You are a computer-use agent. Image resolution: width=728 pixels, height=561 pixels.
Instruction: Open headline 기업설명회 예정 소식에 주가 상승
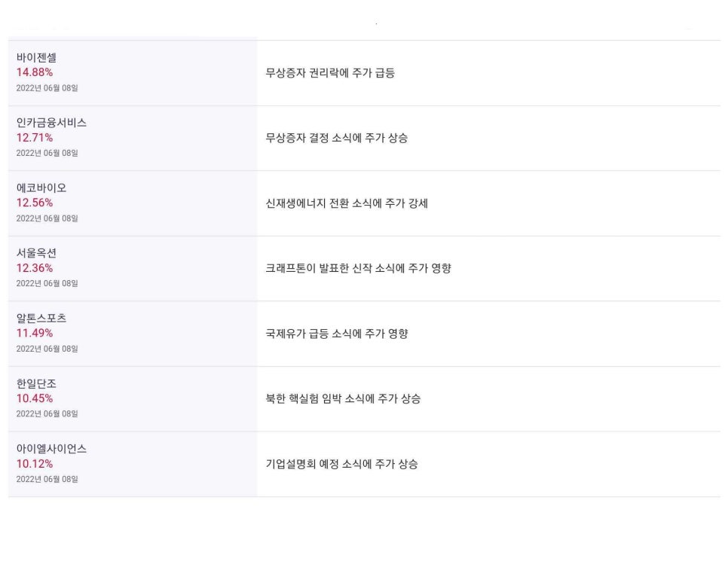click(x=341, y=464)
